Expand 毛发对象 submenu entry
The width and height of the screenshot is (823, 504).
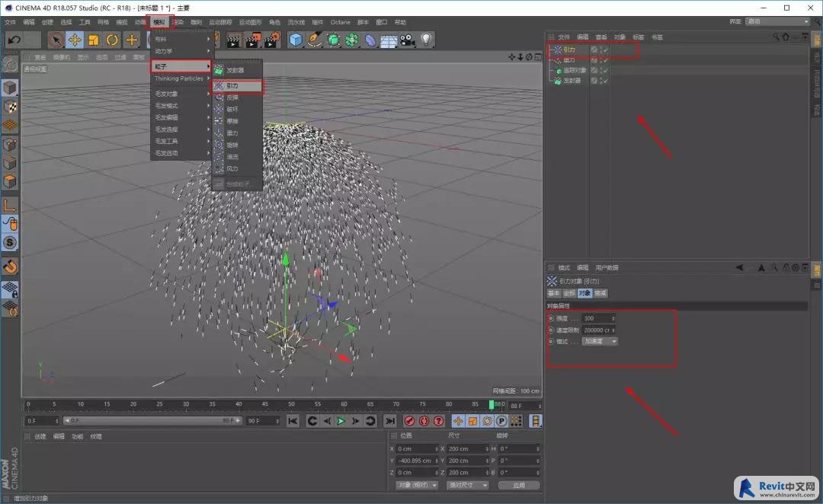point(181,94)
